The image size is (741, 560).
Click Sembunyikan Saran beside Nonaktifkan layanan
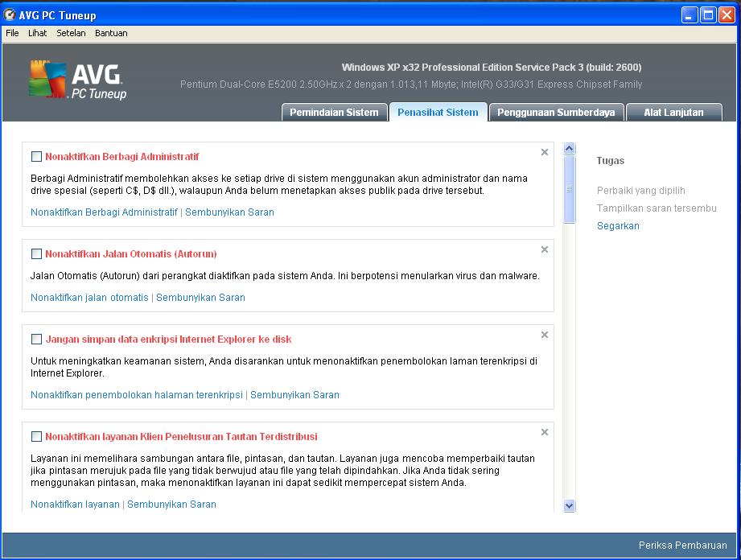click(171, 504)
